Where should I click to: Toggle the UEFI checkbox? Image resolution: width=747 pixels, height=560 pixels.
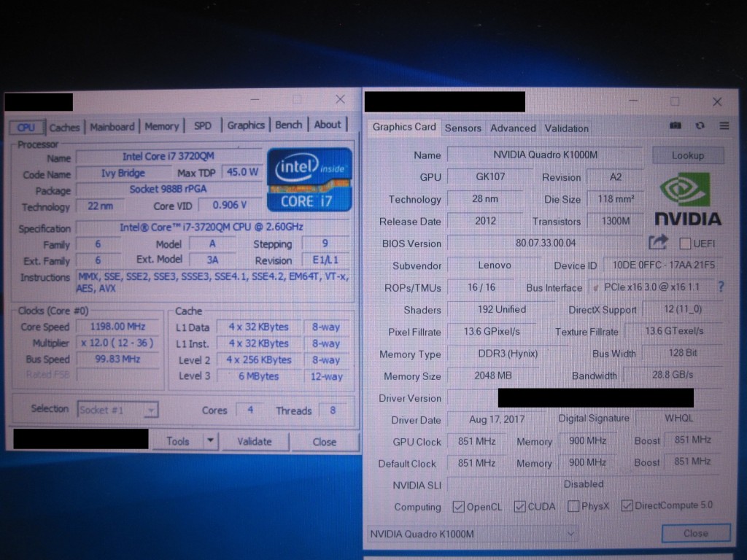[x=685, y=244]
